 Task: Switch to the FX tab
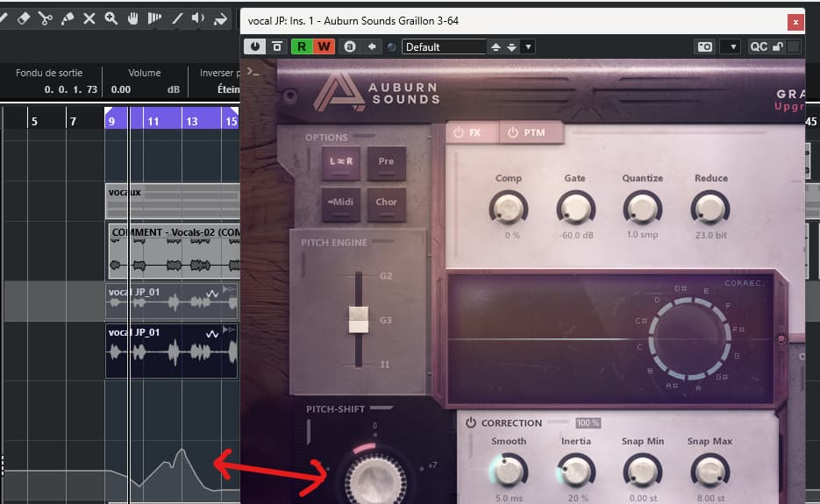472,132
